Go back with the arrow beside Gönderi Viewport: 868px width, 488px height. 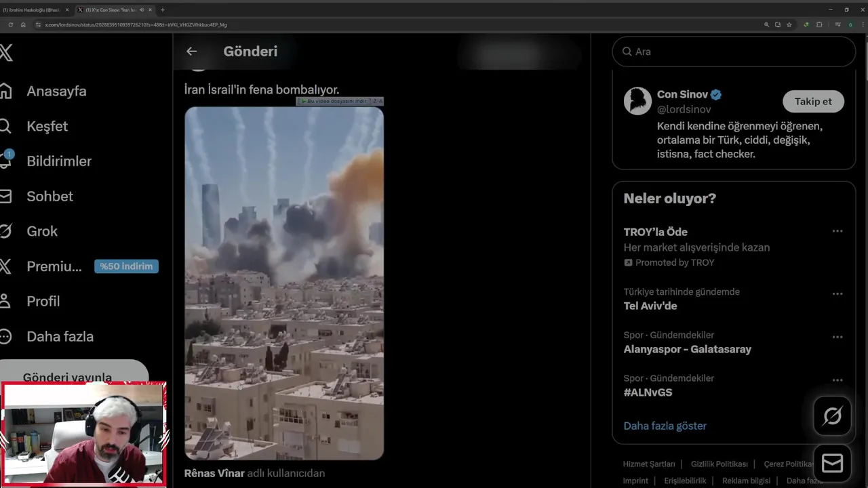pyautogui.click(x=191, y=51)
